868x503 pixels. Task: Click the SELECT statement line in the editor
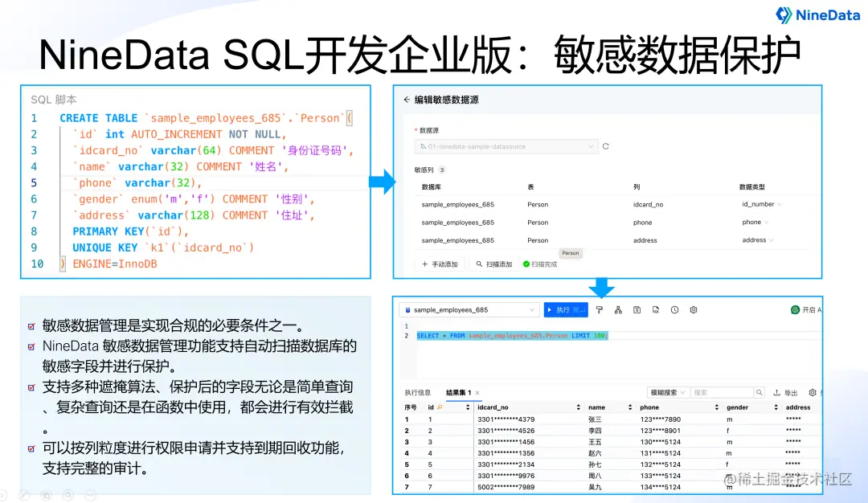pyautogui.click(x=512, y=335)
